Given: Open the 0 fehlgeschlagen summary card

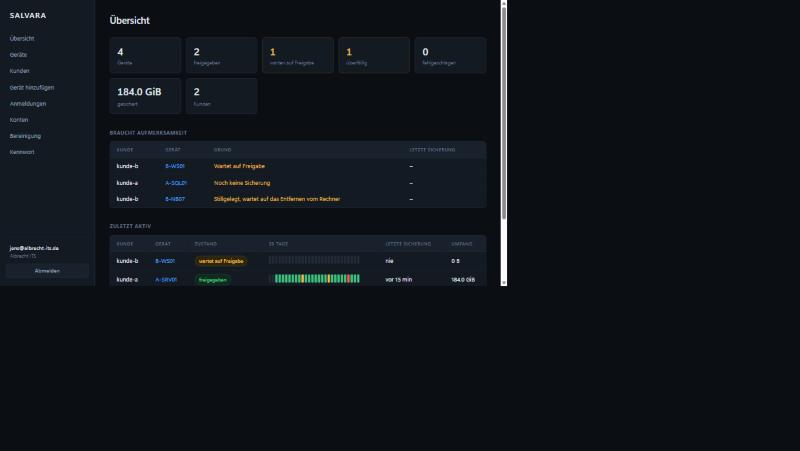Looking at the screenshot, I should click(451, 55).
